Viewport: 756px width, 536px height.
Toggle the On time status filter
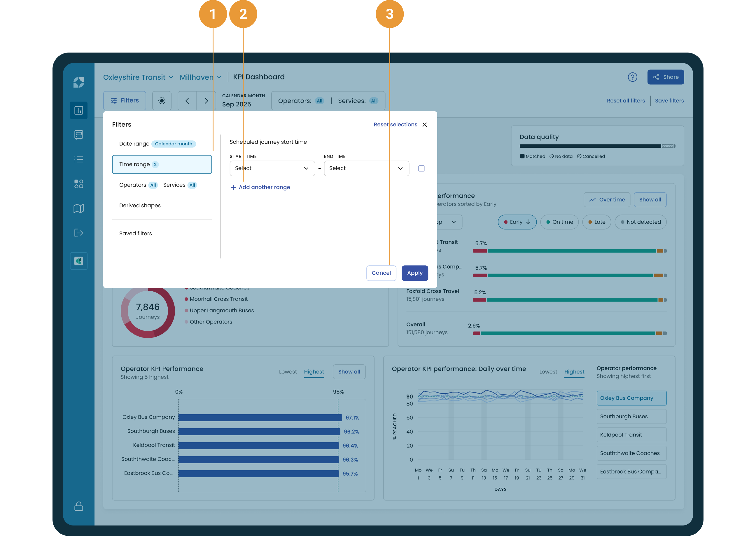[559, 222]
